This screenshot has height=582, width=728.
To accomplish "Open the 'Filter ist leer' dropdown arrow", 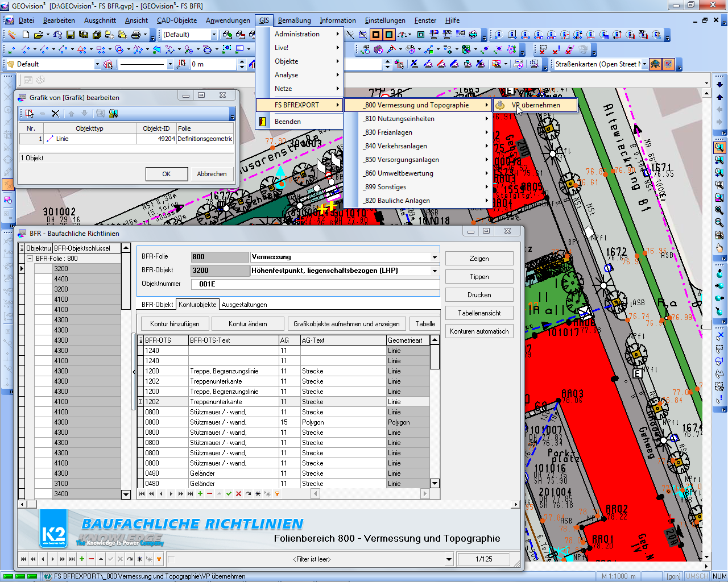I will click(449, 559).
